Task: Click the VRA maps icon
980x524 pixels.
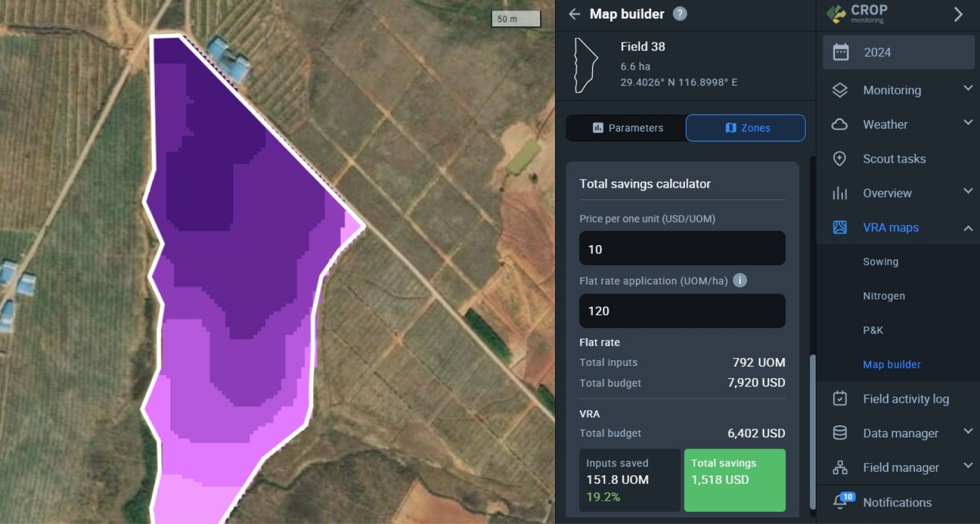Action: (840, 227)
